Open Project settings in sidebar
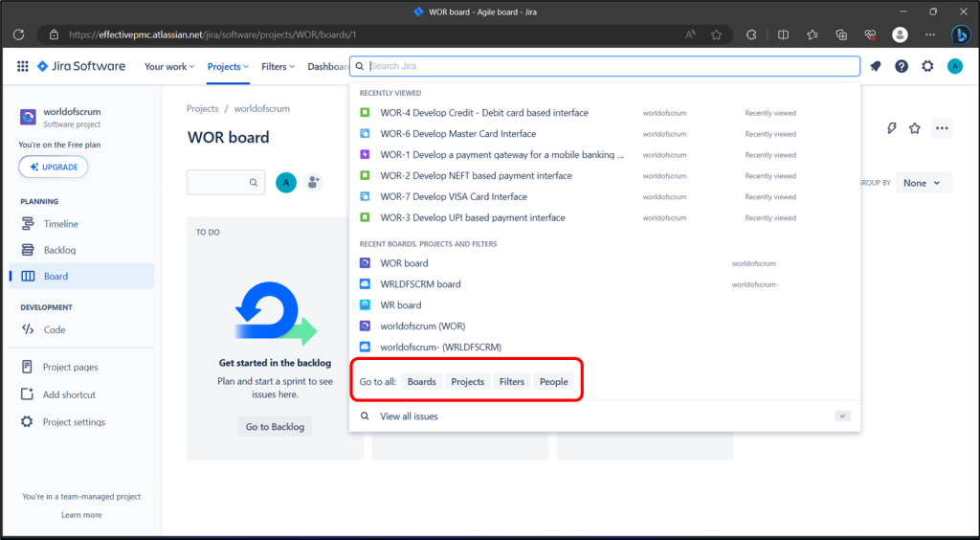 point(81,422)
